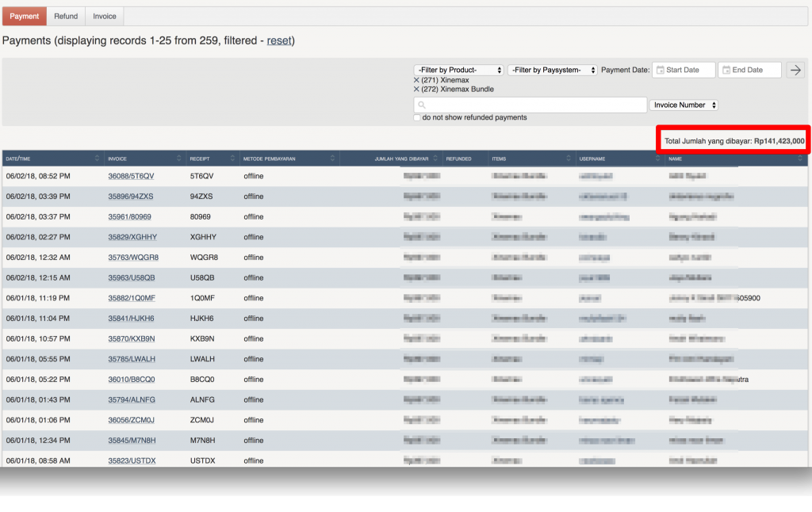Remove the (271) Xinemax filter

tap(416, 80)
